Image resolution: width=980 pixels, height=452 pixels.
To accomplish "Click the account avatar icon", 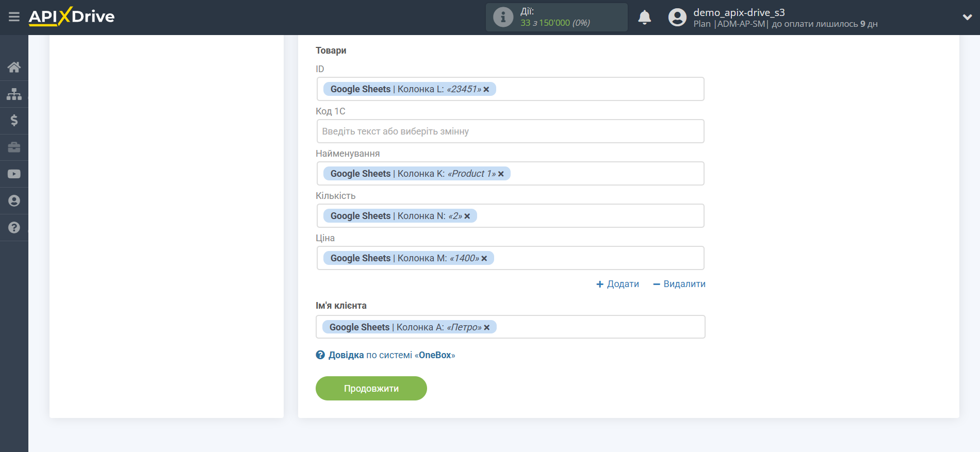I will coord(677,18).
